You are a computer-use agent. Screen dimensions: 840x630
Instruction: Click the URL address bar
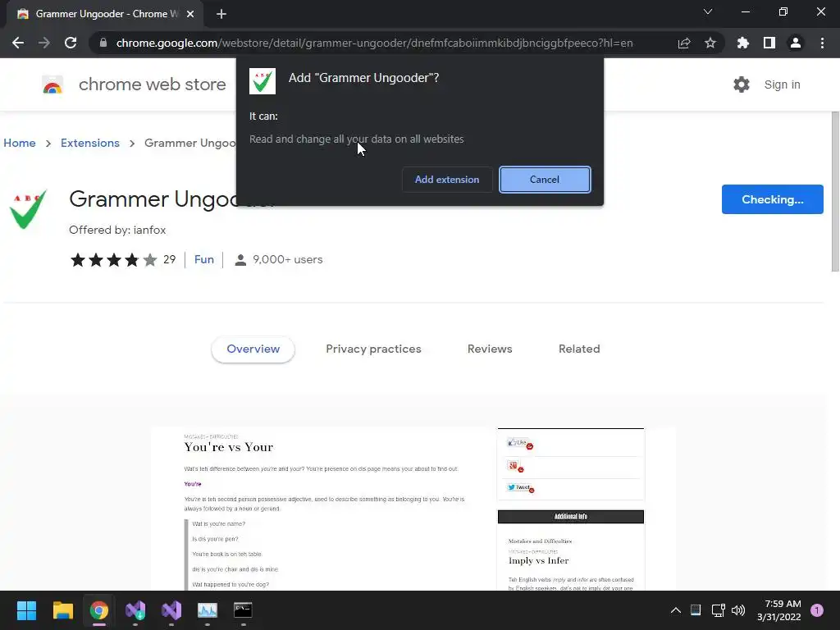[x=375, y=43]
